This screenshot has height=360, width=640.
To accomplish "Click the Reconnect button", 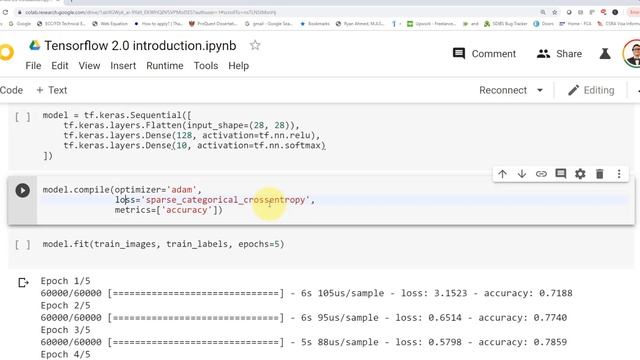I will 503,90.
